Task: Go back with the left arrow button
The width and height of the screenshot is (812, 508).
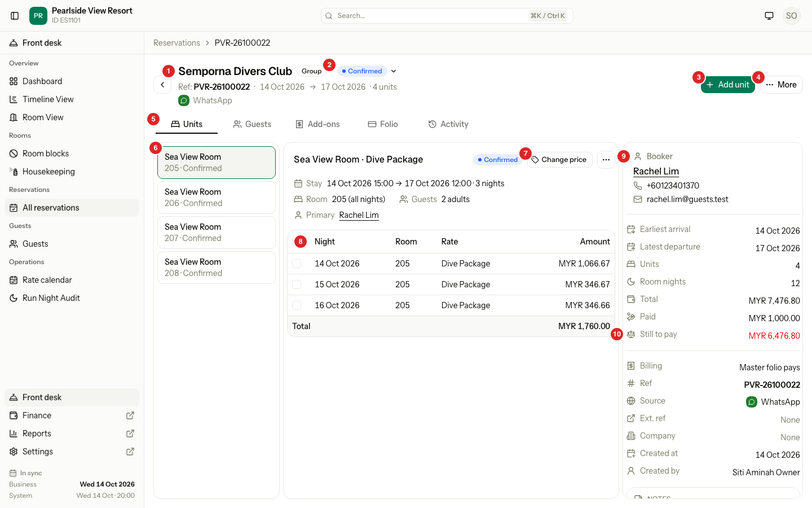Action: 162,85
